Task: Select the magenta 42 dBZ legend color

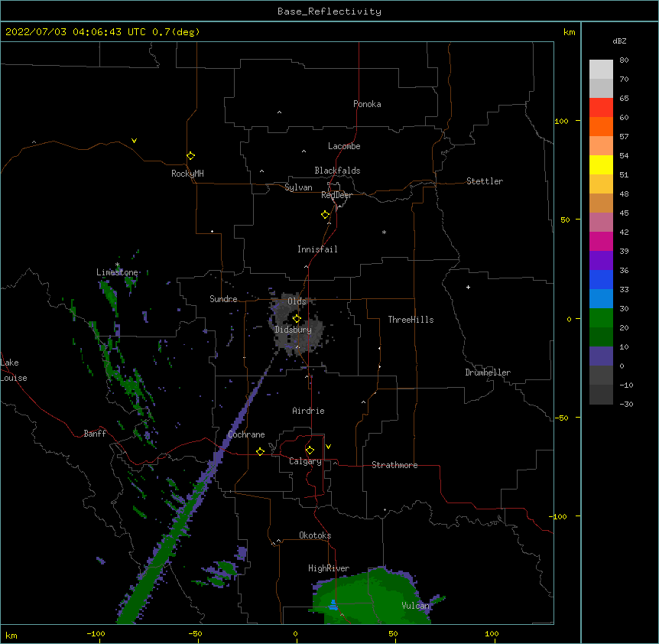Action: pos(601,241)
